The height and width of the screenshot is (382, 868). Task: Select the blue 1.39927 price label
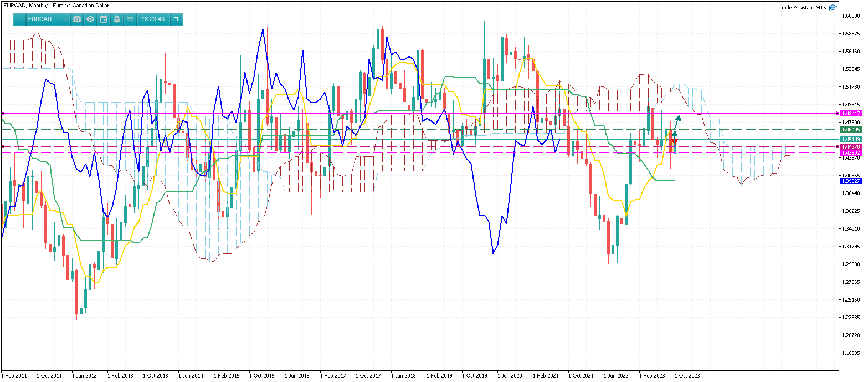[x=851, y=181]
